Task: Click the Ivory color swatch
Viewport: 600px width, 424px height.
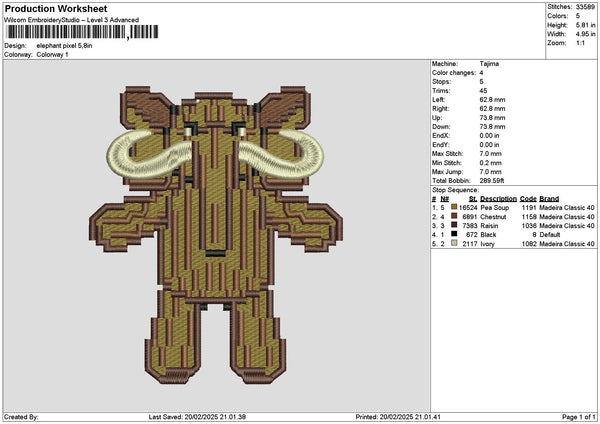Action: click(456, 243)
